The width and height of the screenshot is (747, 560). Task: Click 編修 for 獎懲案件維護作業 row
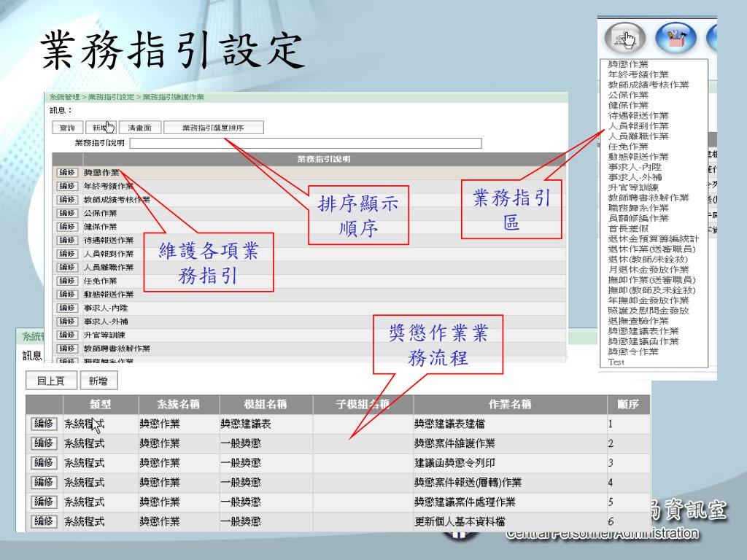(44, 443)
